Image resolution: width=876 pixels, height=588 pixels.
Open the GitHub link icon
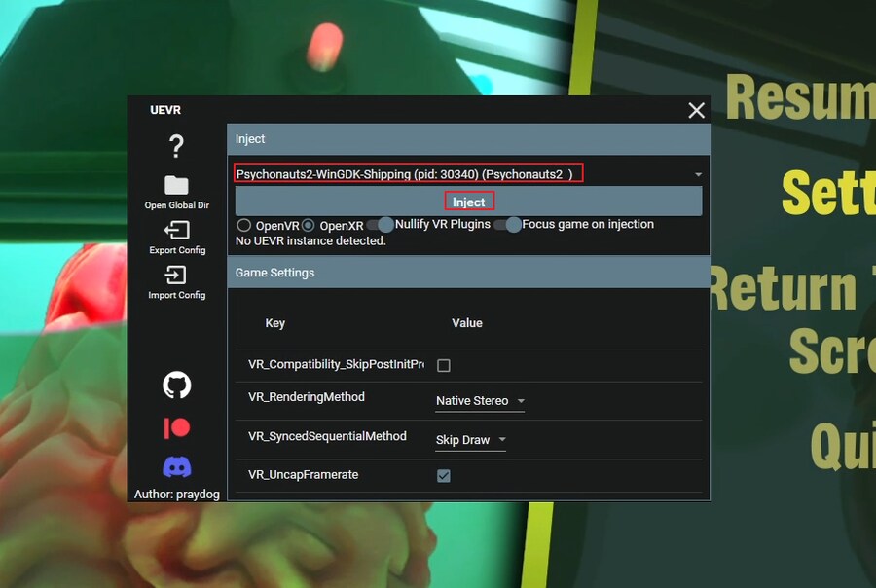point(176,386)
